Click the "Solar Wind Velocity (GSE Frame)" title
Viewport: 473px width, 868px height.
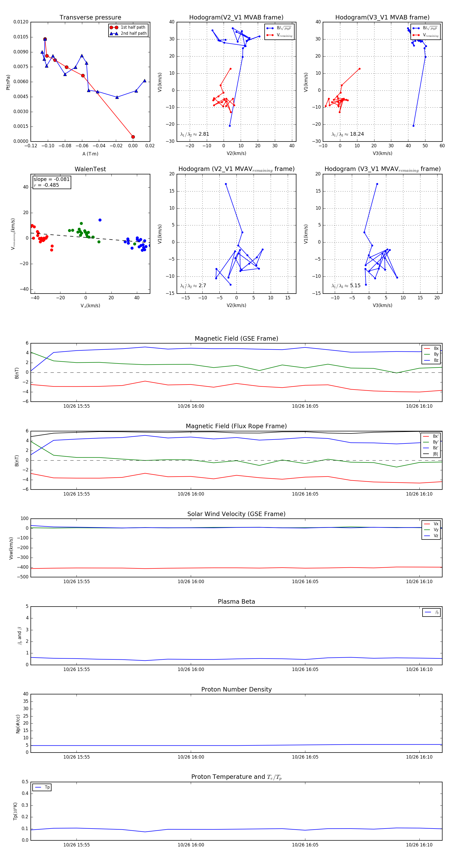236,514
